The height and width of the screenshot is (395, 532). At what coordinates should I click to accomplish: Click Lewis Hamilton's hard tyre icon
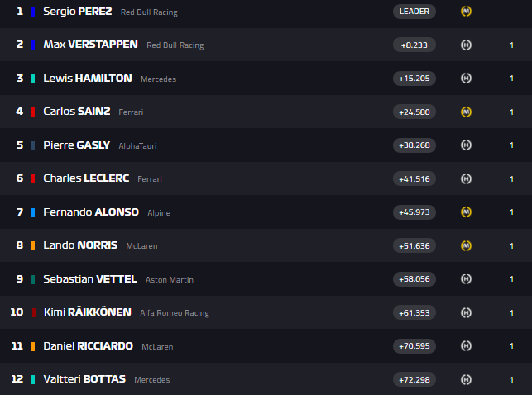(x=467, y=79)
